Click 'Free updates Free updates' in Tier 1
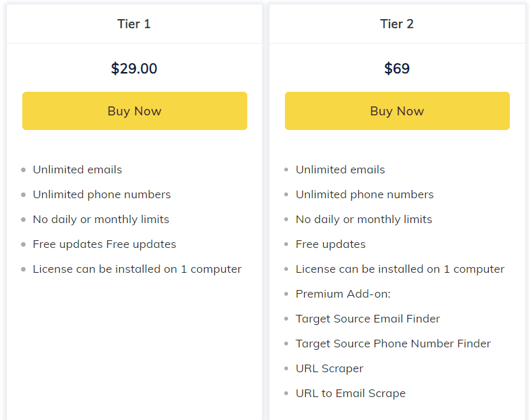Image resolution: width=529 pixels, height=420 pixels. click(105, 244)
